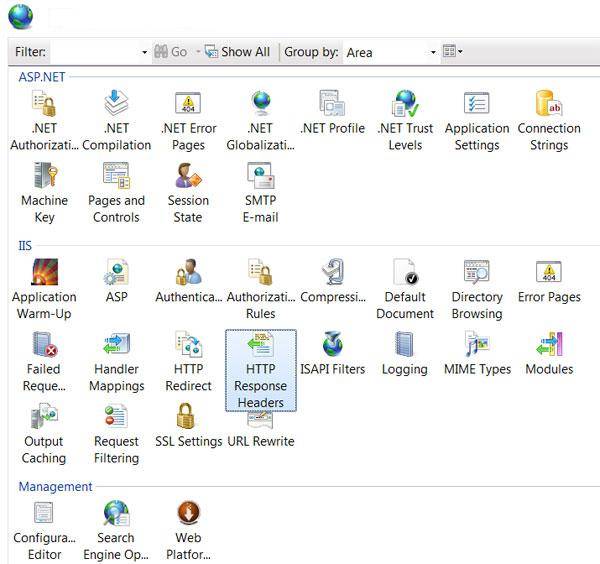
Task: Open .NET Trust Levels
Action: click(x=405, y=121)
